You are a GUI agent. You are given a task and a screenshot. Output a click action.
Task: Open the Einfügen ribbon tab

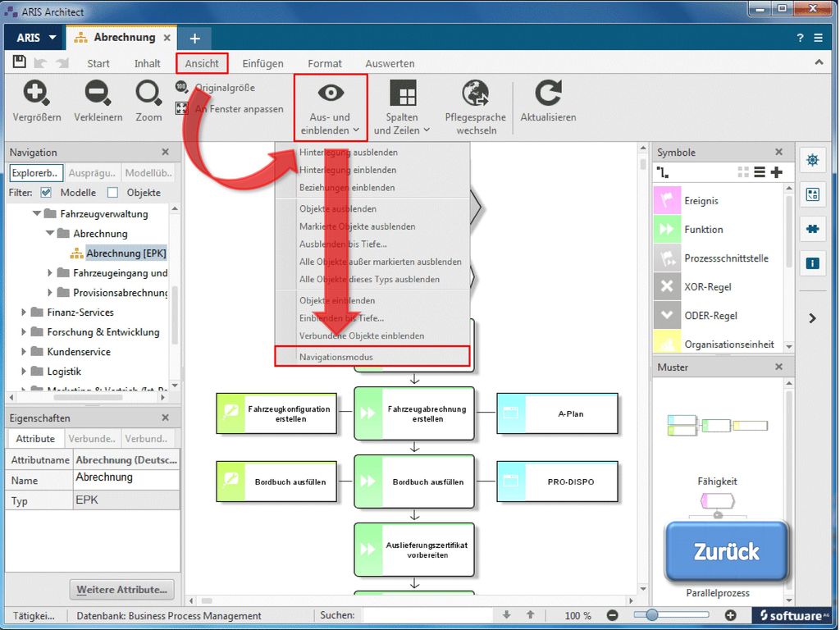[x=262, y=63]
